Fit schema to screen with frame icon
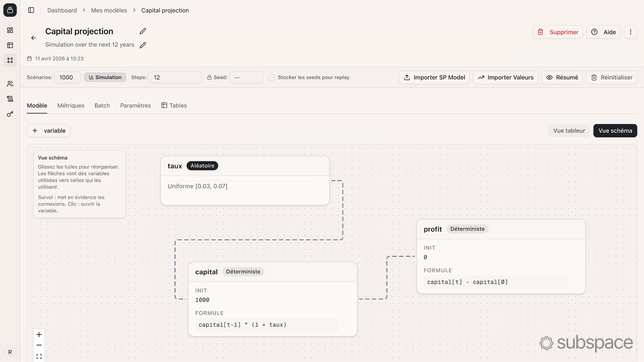Image resolution: width=644 pixels, height=362 pixels. [x=39, y=356]
